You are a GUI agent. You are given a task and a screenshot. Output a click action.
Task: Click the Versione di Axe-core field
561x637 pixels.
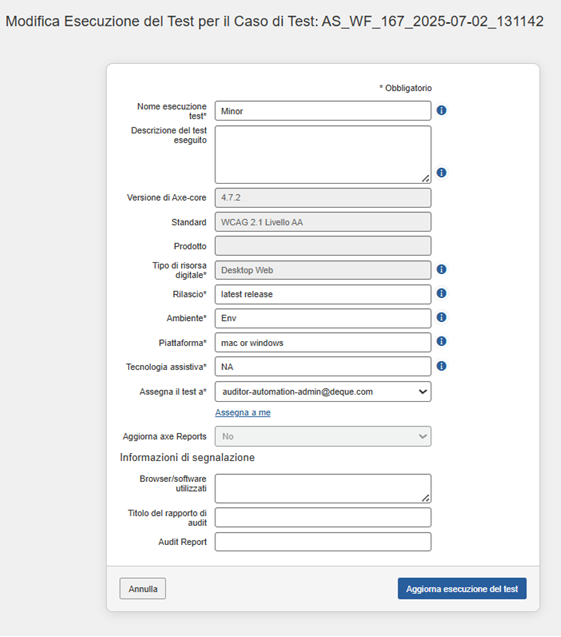click(x=323, y=198)
